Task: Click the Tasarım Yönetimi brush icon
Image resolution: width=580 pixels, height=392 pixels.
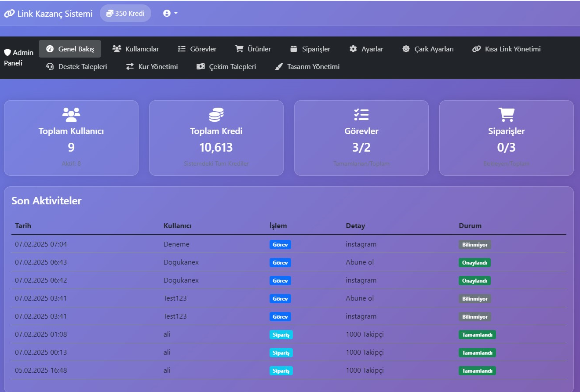Action: (x=279, y=67)
